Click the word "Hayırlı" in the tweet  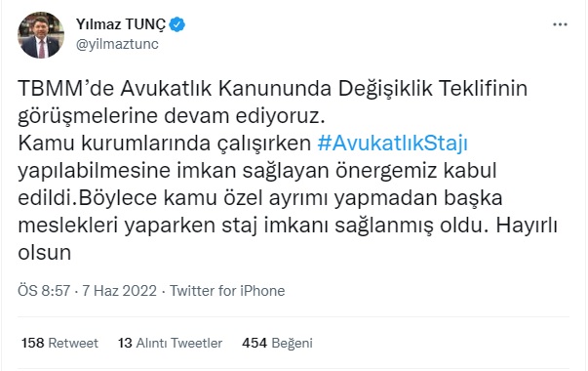(527, 226)
